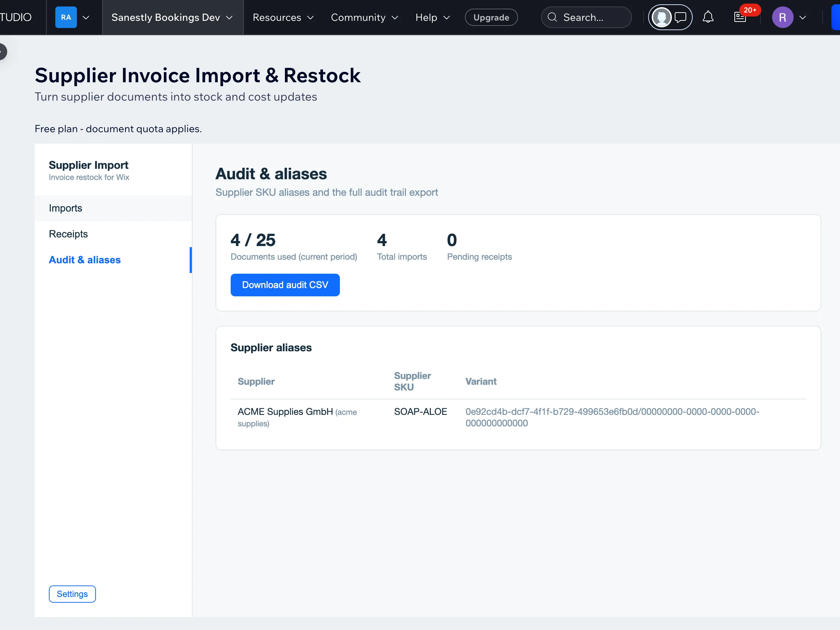Click the 4 / 25 documents used value
The height and width of the screenshot is (630, 840).
(x=253, y=240)
